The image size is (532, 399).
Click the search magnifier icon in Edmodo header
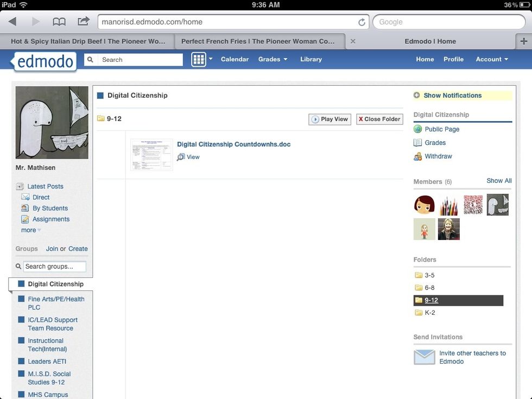(90, 60)
